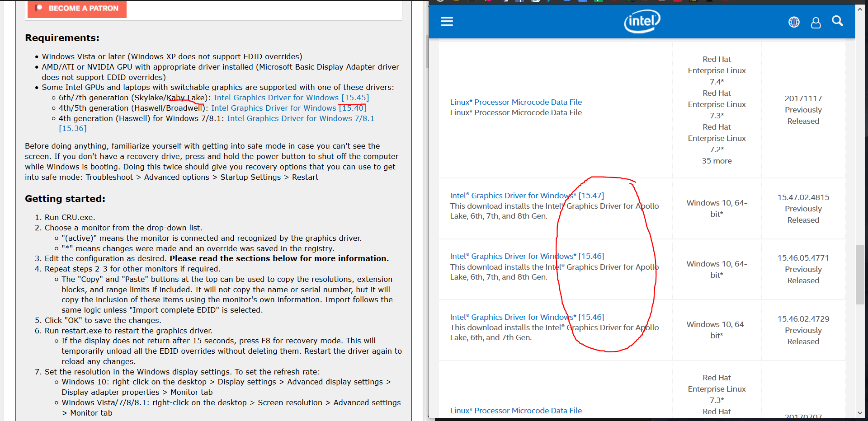Click the "Run restart.exe to restart the graphics driver." step
The width and height of the screenshot is (868, 421).
(x=128, y=331)
